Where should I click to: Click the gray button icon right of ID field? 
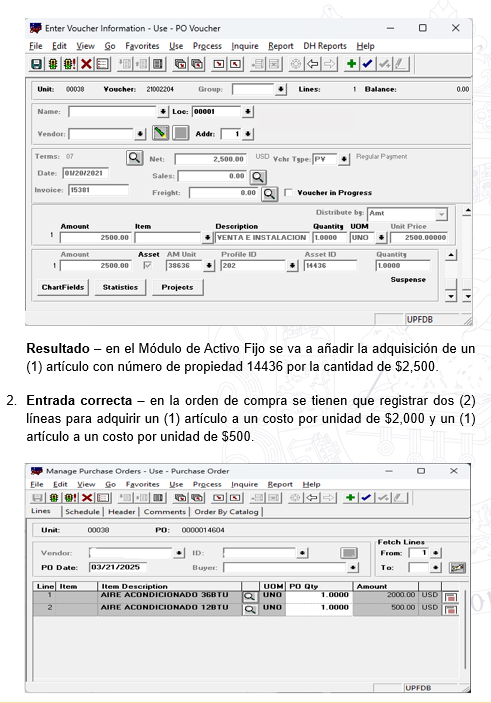(x=349, y=553)
